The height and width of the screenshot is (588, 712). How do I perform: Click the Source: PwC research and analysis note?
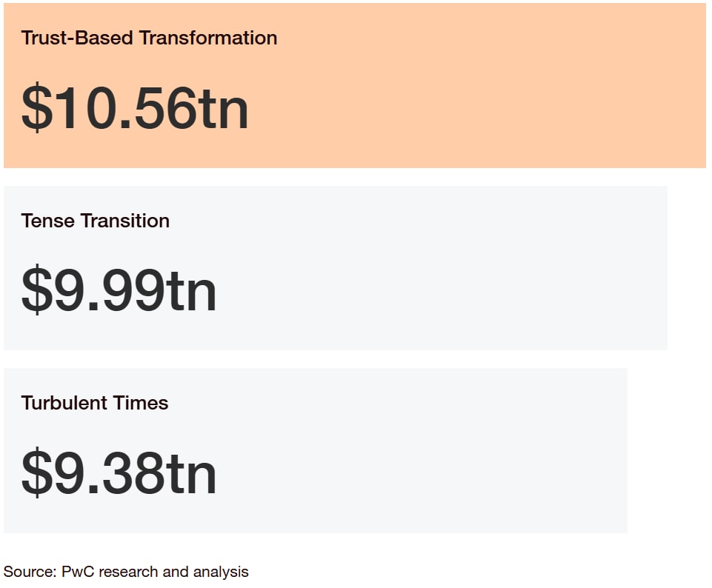126,572
